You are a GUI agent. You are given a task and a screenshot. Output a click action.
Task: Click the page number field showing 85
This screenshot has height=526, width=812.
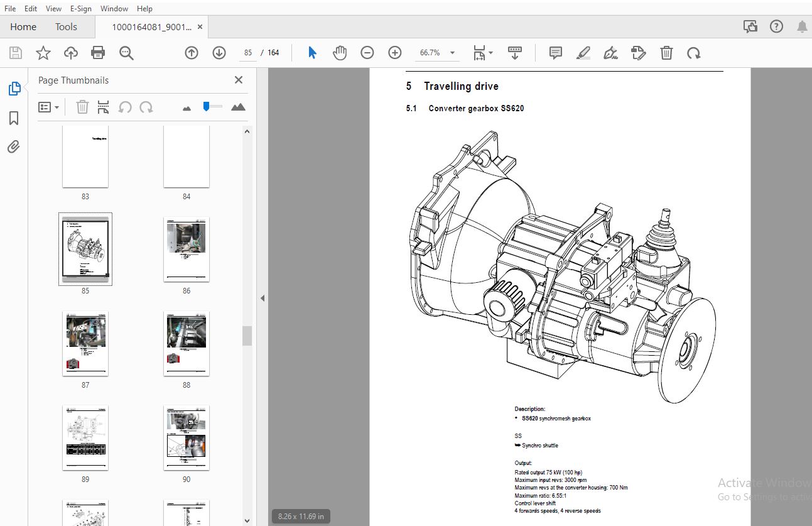pos(248,53)
